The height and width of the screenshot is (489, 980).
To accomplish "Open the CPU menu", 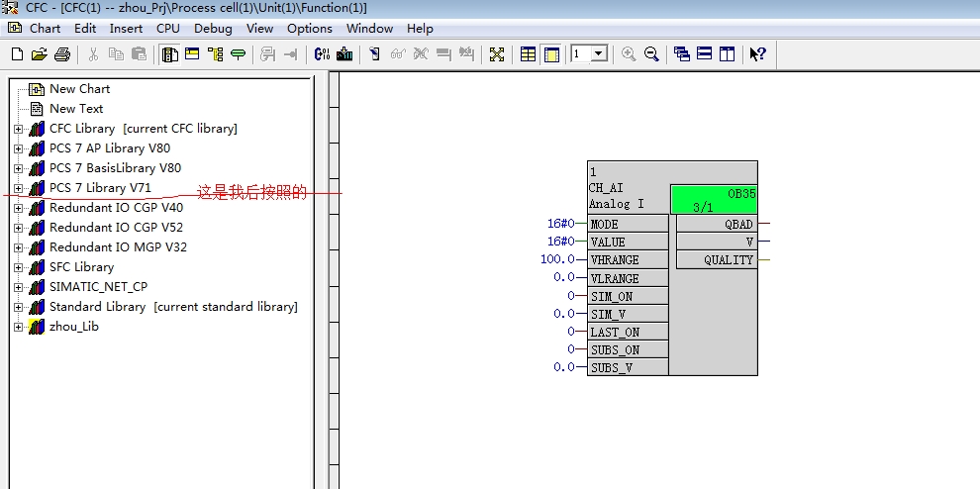I will tap(168, 28).
